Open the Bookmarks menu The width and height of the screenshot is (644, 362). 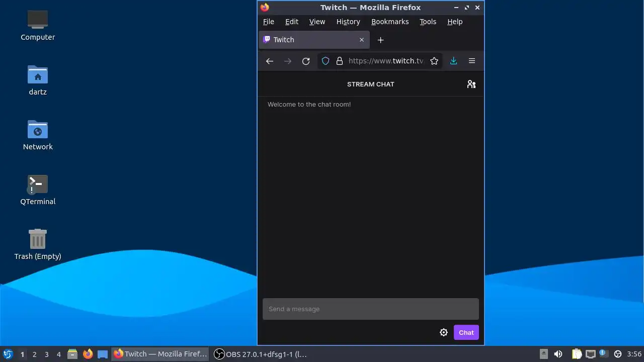point(390,22)
